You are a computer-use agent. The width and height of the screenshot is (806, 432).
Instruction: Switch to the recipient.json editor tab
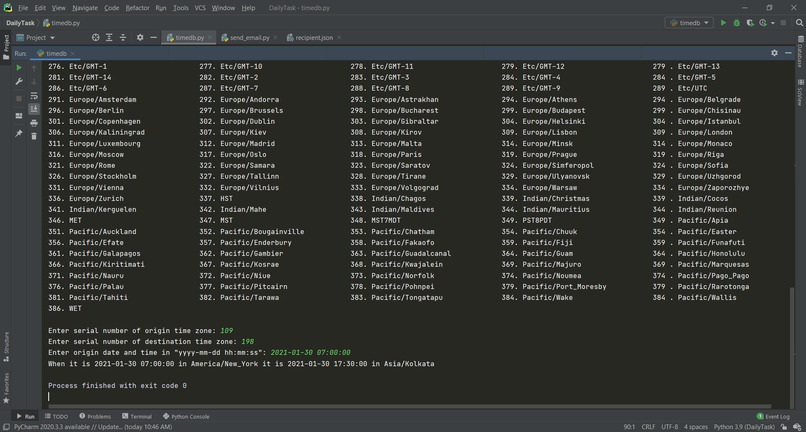pos(314,38)
